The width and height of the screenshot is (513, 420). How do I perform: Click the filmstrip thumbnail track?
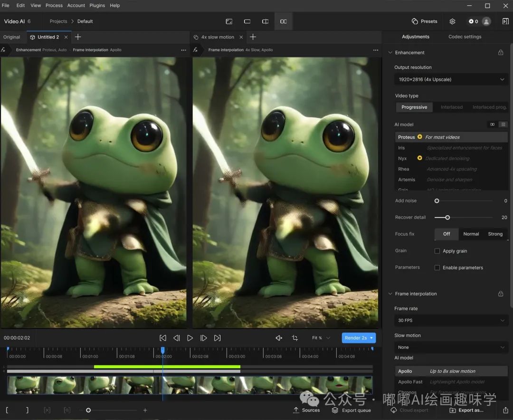pyautogui.click(x=190, y=385)
